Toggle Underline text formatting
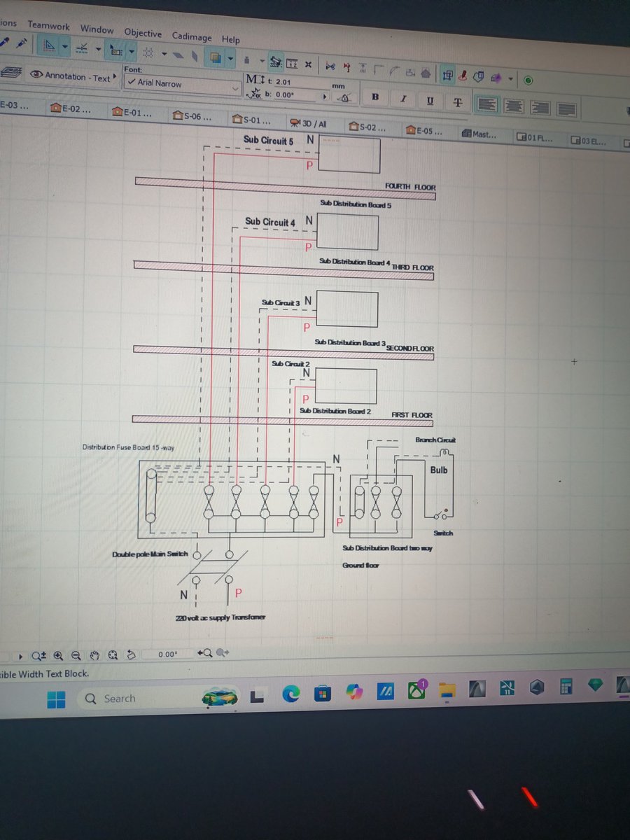 point(430,101)
